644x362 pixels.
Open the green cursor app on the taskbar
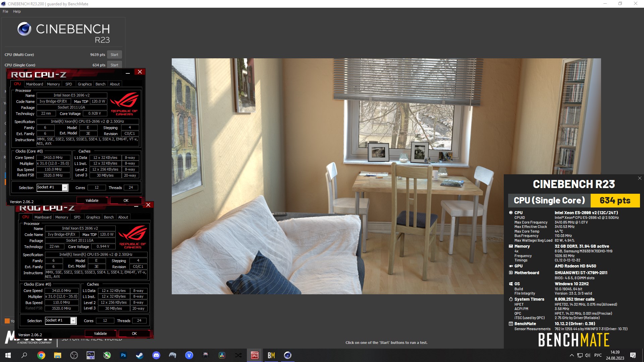[107, 355]
